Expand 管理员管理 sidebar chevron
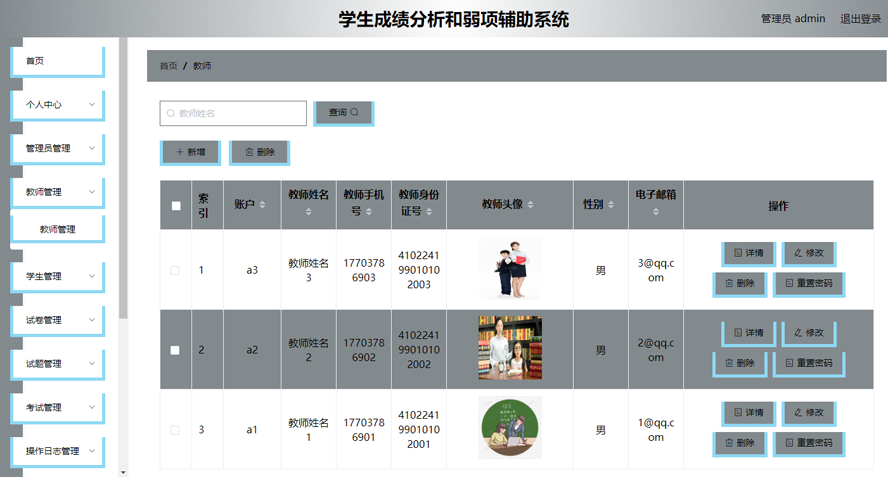This screenshot has width=888, height=477. coord(92,148)
